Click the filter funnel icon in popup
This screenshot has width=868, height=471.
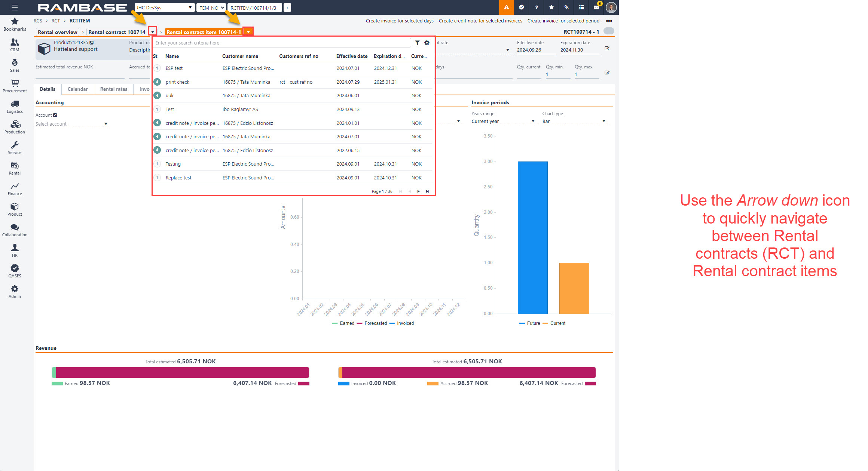pos(417,43)
